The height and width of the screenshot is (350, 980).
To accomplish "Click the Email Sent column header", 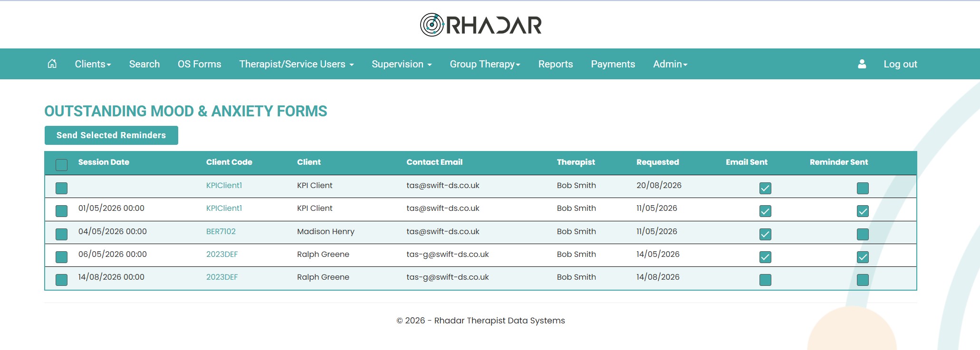I will click(747, 162).
